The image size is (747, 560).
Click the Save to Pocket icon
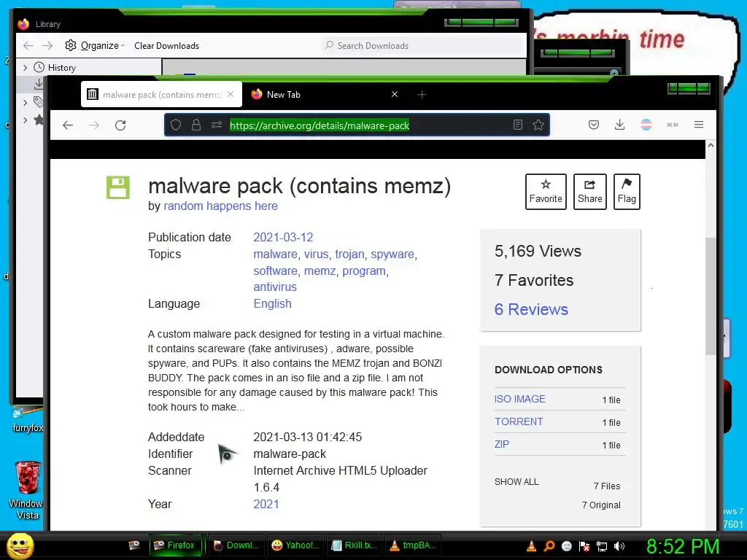[x=594, y=125]
